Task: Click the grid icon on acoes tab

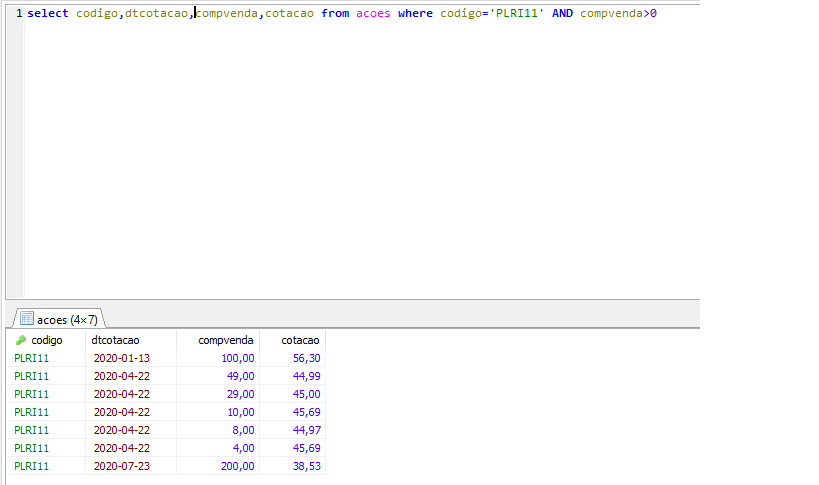Action: click(x=25, y=319)
